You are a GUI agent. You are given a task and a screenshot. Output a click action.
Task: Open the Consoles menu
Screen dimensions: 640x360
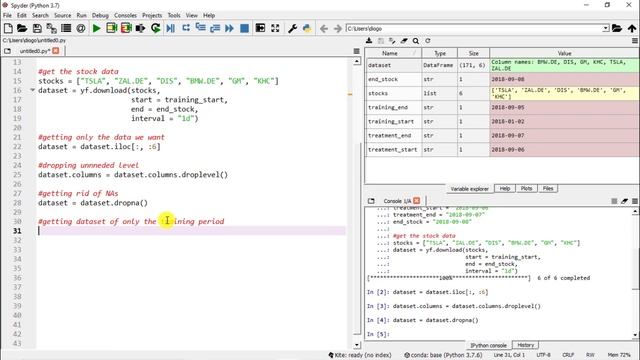[x=125, y=15]
